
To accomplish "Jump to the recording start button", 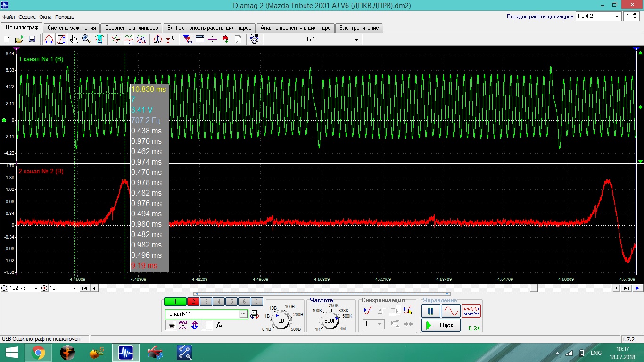I will (84, 288).
